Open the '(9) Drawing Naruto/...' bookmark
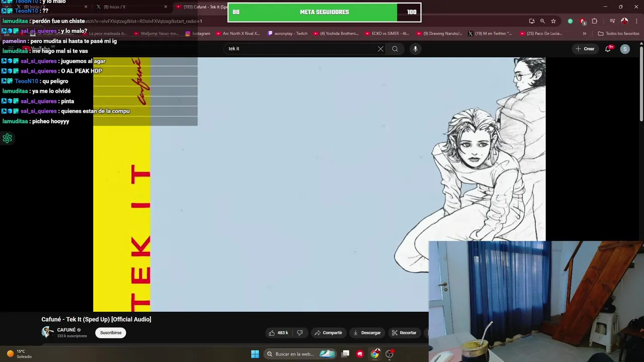 pos(439,34)
